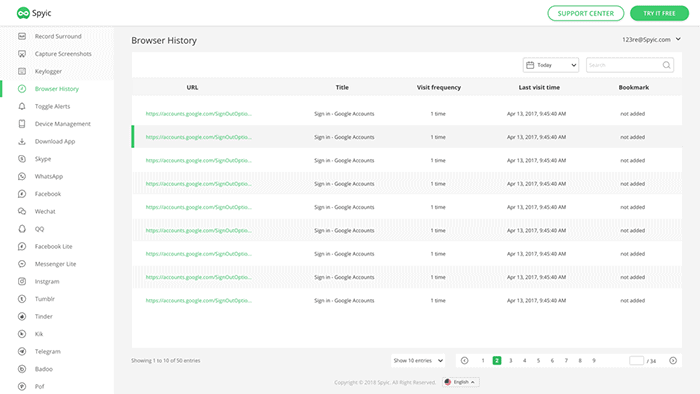Go to previous page arrow
This screenshot has height=394, width=700.
[464, 361]
